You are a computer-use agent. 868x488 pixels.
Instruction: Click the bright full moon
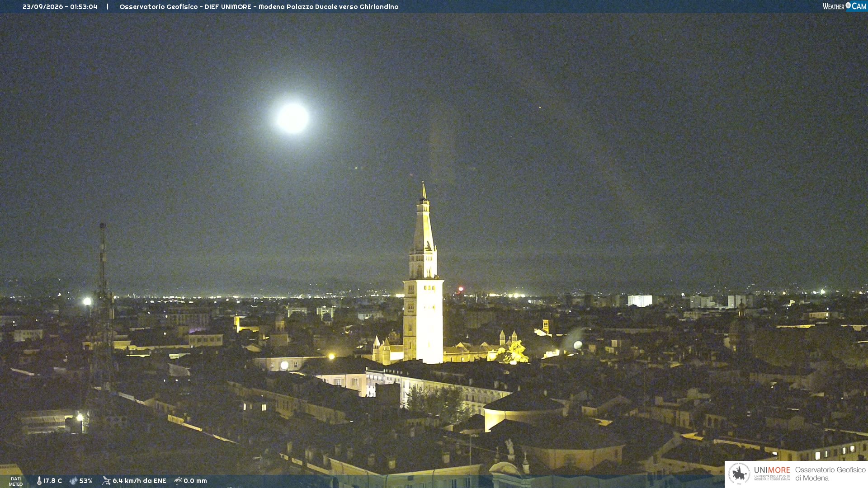click(x=292, y=118)
